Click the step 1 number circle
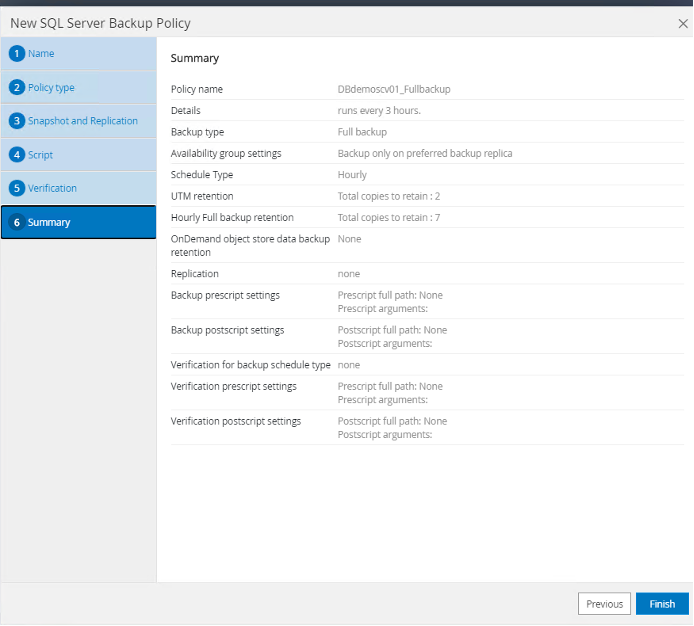Image resolution: width=694 pixels, height=626 pixels. pyautogui.click(x=17, y=53)
